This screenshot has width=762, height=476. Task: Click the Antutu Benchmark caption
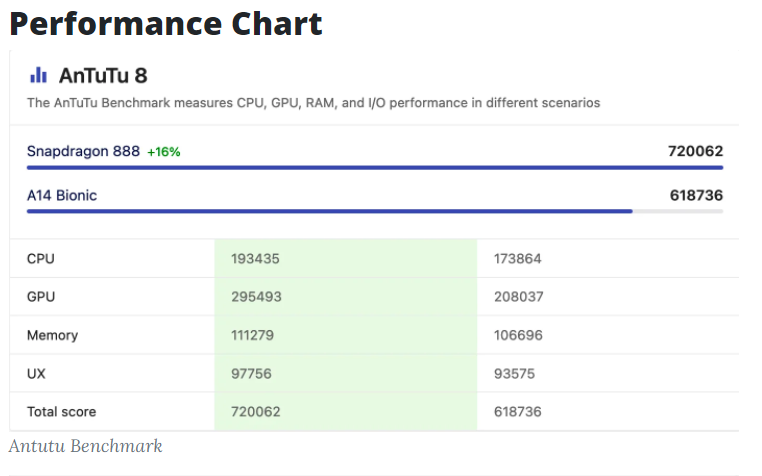tap(86, 446)
